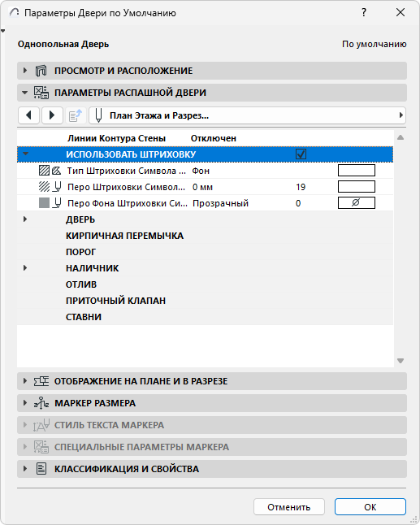
Task: Open 'План Этажа и Разрез...' page dropdown
Action: [247, 115]
